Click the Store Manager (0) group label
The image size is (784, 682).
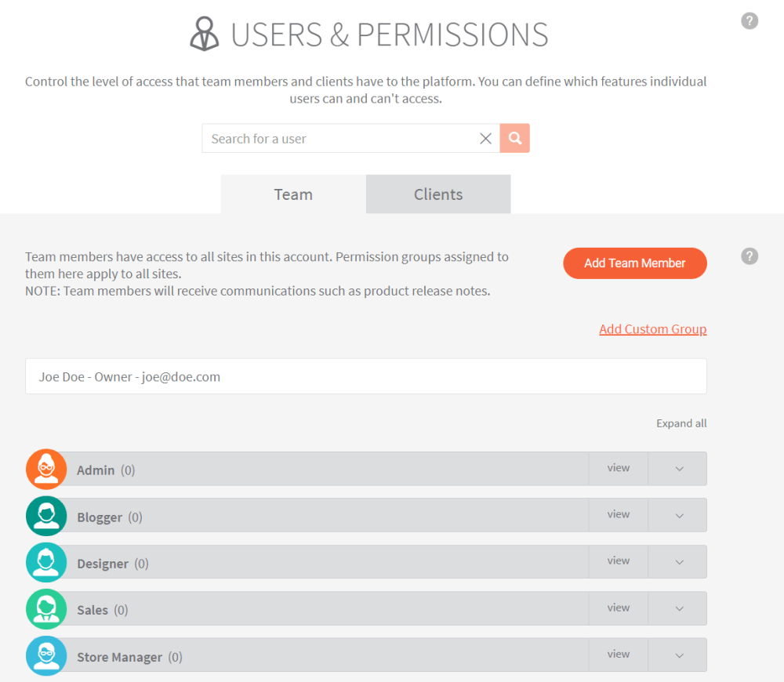tap(129, 657)
